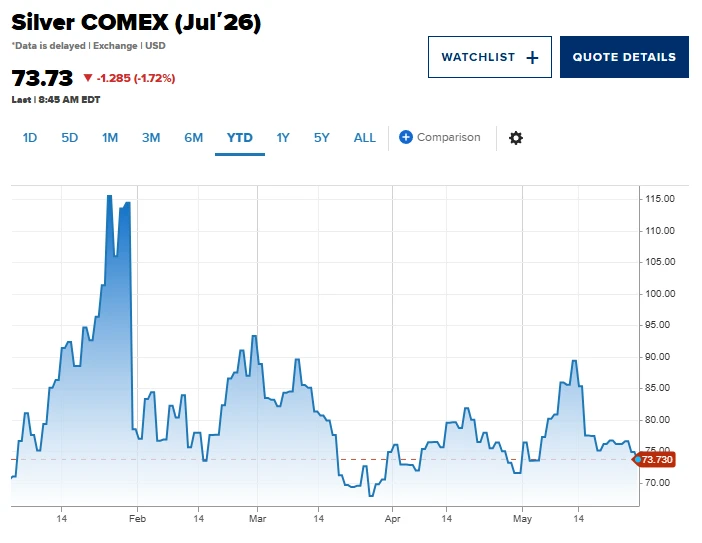Click the Silver COMEX (Jul'26) title
The width and height of the screenshot is (702, 543).
tap(136, 22)
